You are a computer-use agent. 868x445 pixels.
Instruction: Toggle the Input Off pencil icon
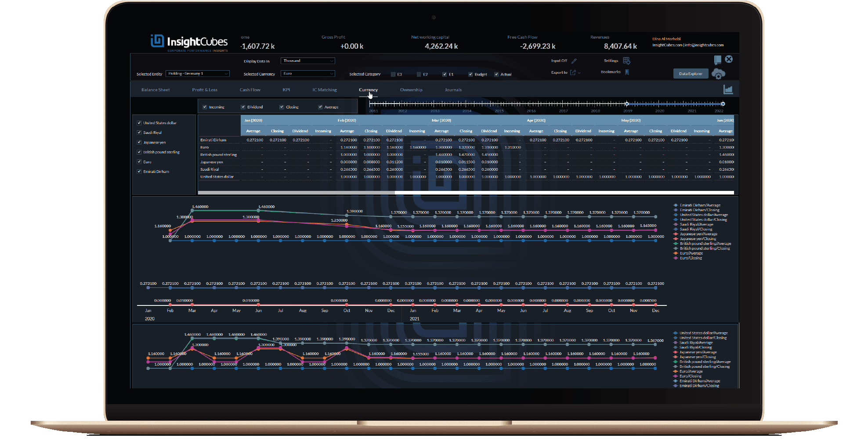pos(574,61)
